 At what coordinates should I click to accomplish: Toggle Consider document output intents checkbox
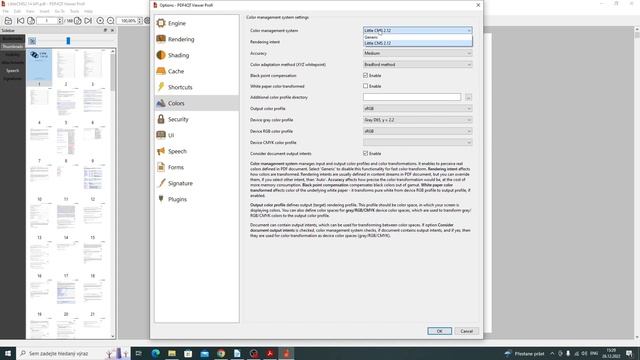coord(366,153)
